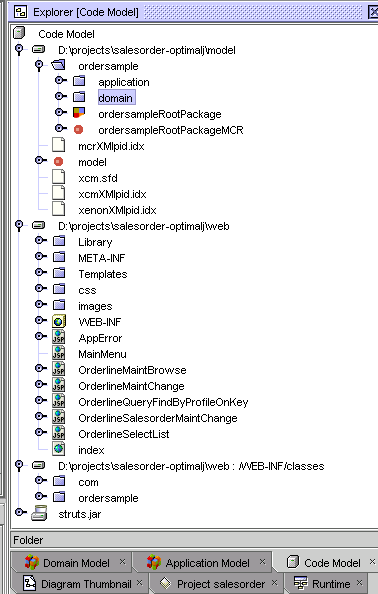
Task: Close the Project salesorder tab
Action: [274, 582]
